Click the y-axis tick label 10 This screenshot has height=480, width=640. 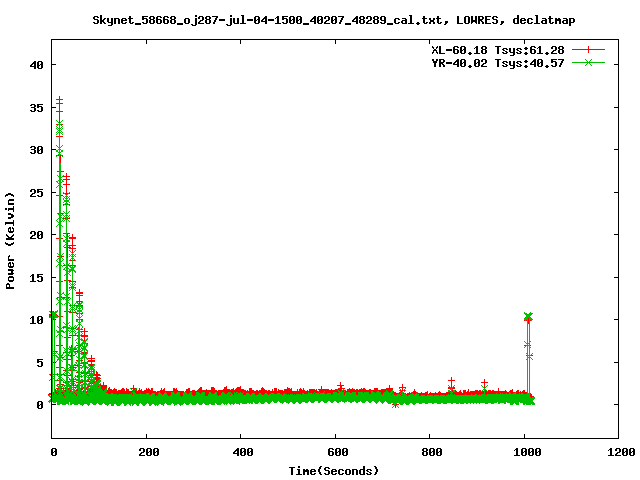point(36,320)
